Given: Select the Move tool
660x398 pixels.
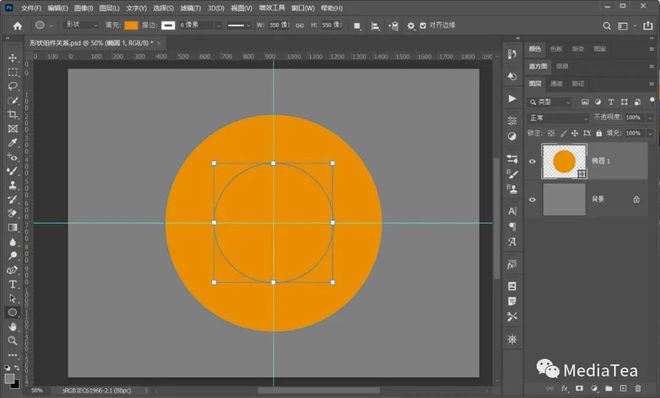Looking at the screenshot, I should click(x=13, y=58).
